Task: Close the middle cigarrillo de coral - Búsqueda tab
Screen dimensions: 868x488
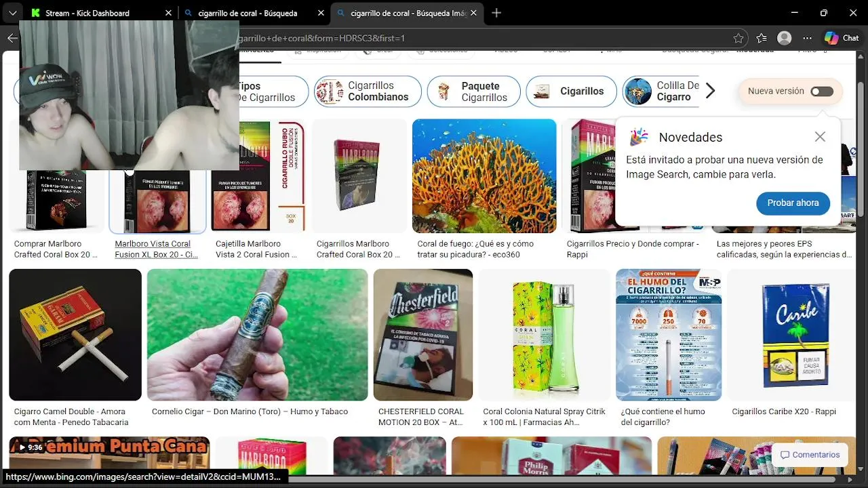Action: 321,13
